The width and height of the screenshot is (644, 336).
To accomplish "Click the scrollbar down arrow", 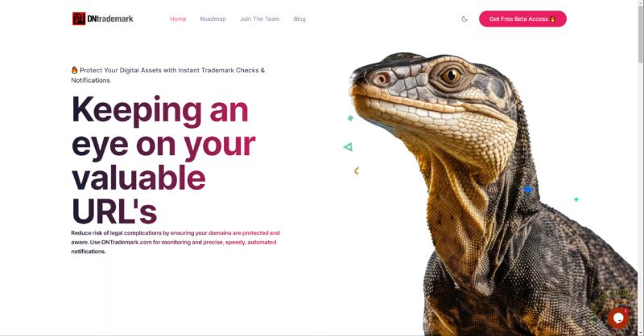I will tap(640, 333).
